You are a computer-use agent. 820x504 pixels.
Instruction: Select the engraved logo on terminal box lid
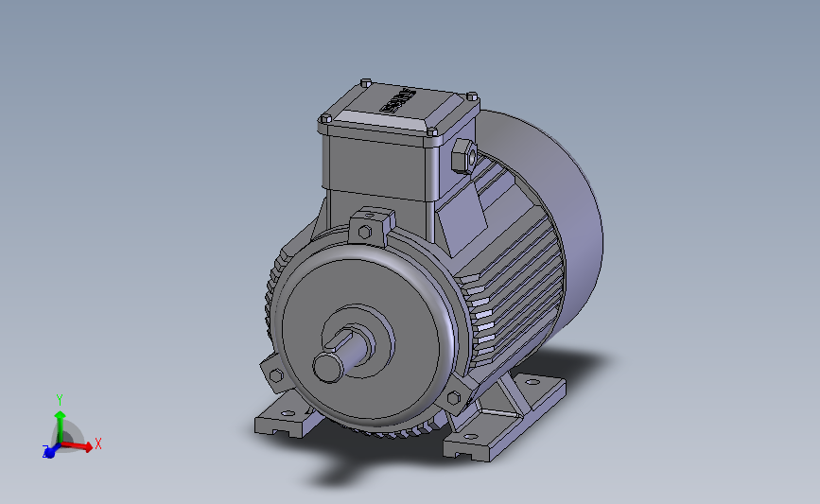(397, 101)
